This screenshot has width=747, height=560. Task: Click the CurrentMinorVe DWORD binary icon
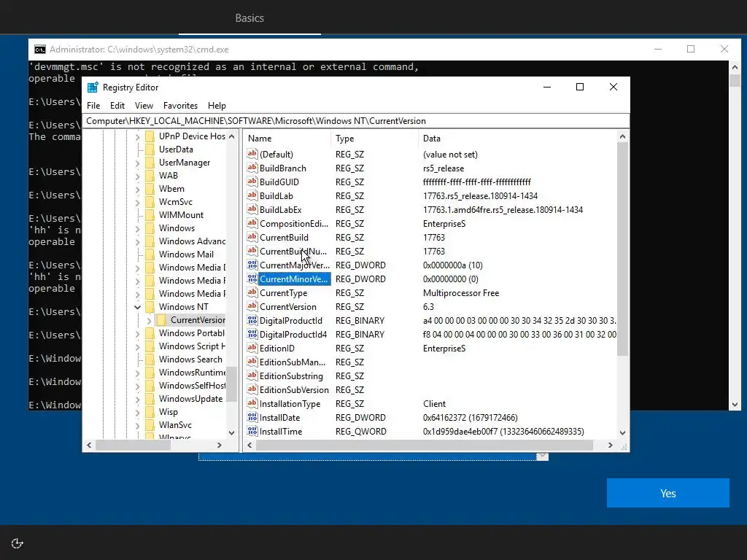(252, 279)
